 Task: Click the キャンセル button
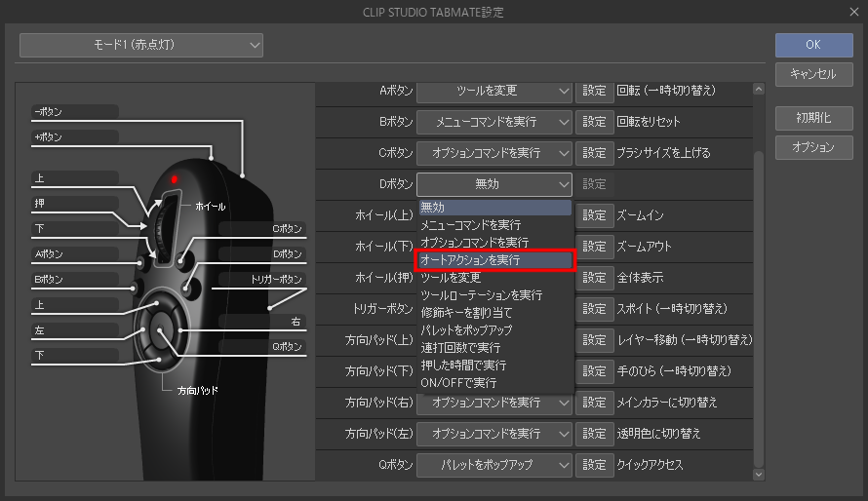(813, 74)
